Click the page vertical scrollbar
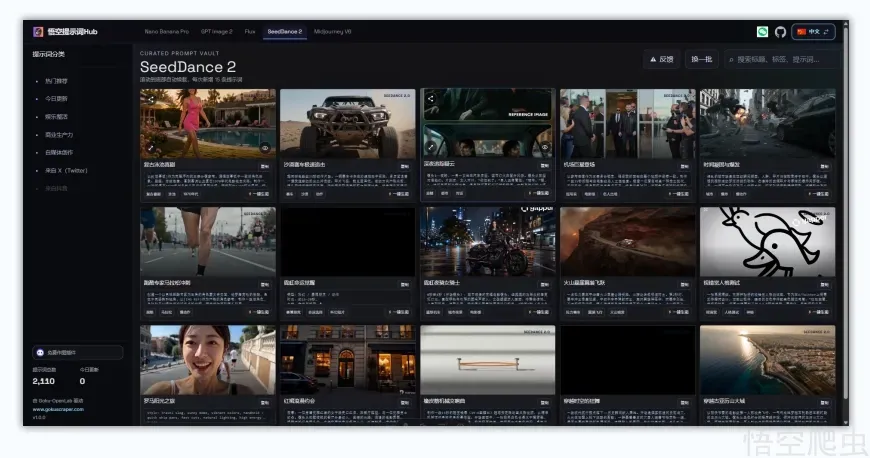The image size is (870, 458). tap(845, 211)
